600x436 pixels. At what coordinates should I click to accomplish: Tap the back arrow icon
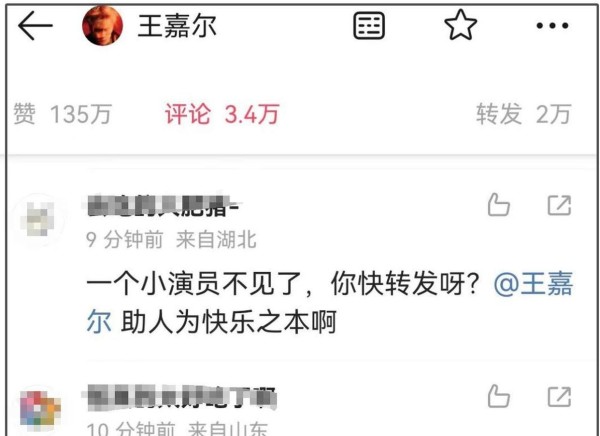(x=35, y=26)
